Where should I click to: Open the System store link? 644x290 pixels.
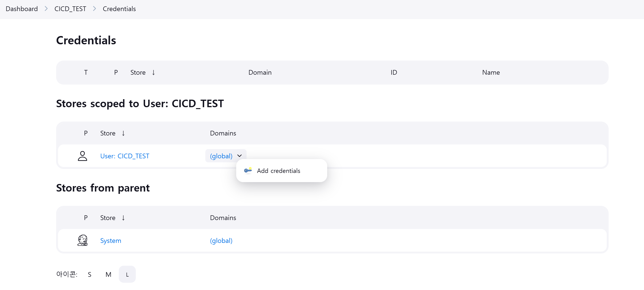click(111, 240)
